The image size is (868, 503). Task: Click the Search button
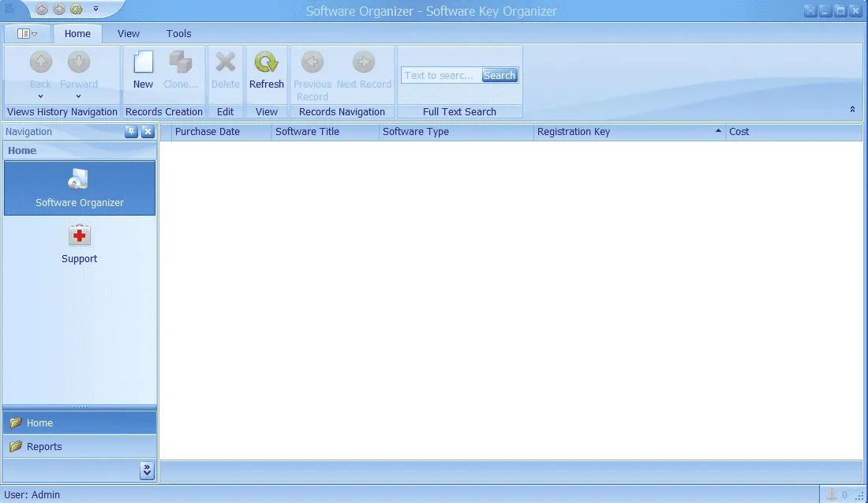(x=499, y=76)
